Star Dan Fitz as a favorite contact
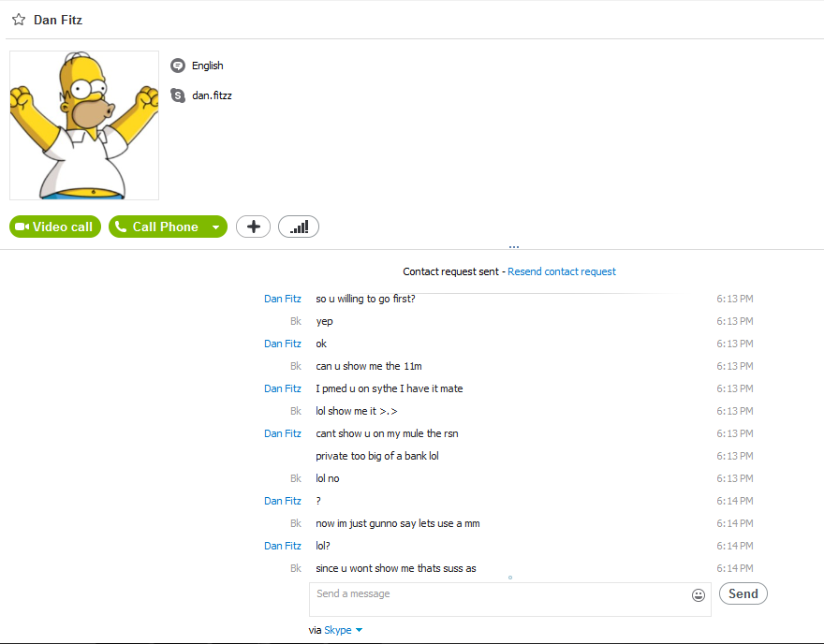Viewport: 824px width, 644px height. 19,20
